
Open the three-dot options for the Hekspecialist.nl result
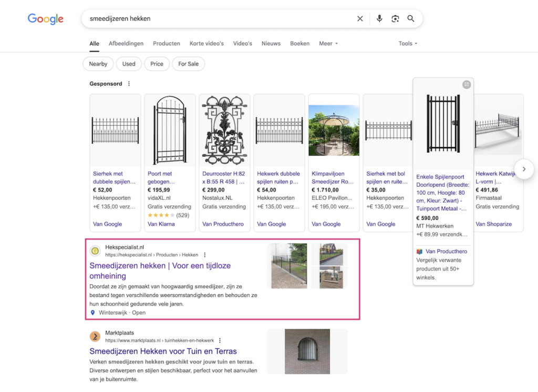(205, 255)
